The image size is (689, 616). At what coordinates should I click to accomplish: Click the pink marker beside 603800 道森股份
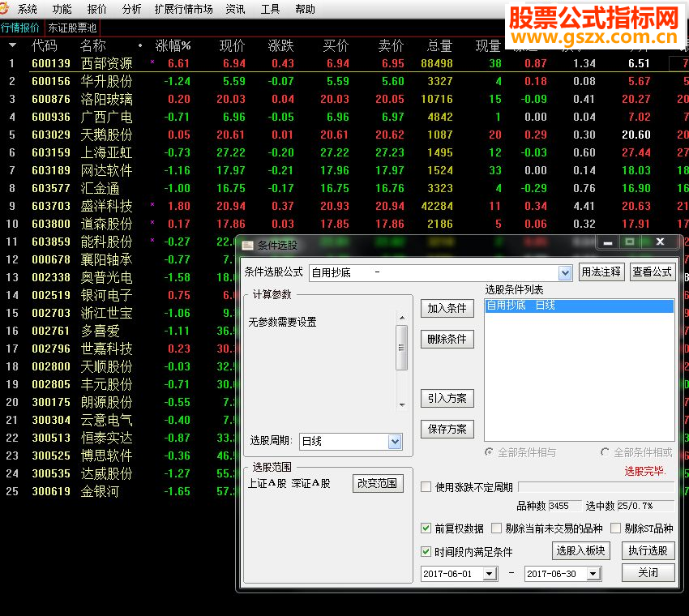click(152, 222)
